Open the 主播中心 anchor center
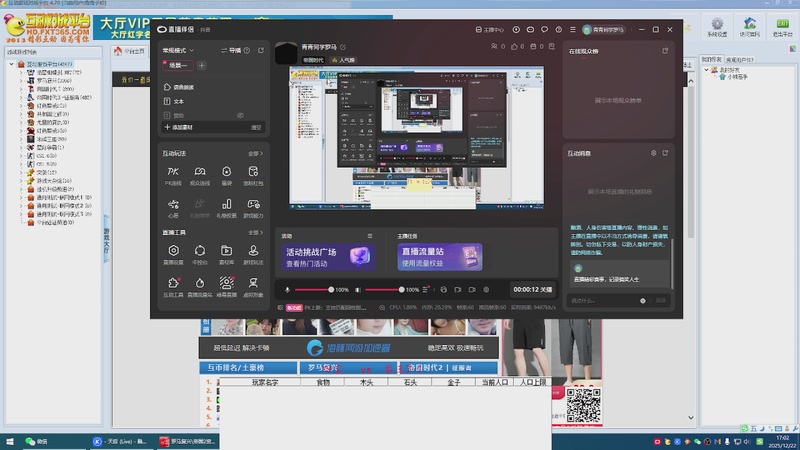800x450 pixels. click(489, 30)
